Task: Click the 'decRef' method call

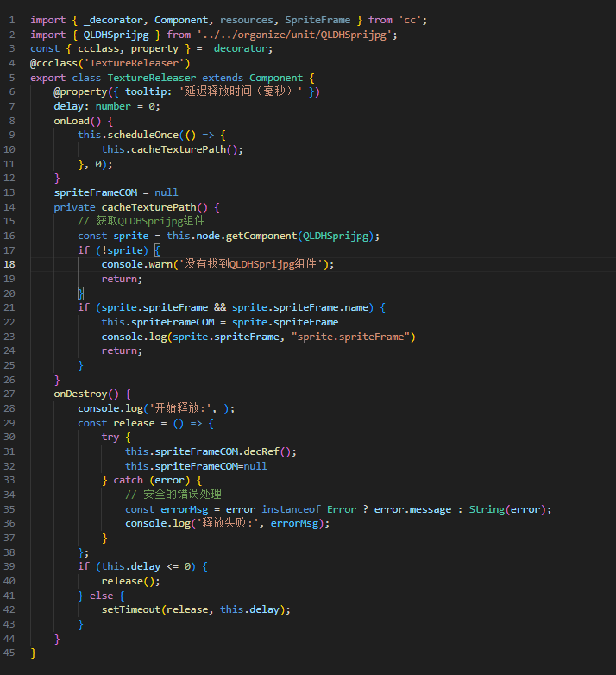Action: tap(261, 451)
